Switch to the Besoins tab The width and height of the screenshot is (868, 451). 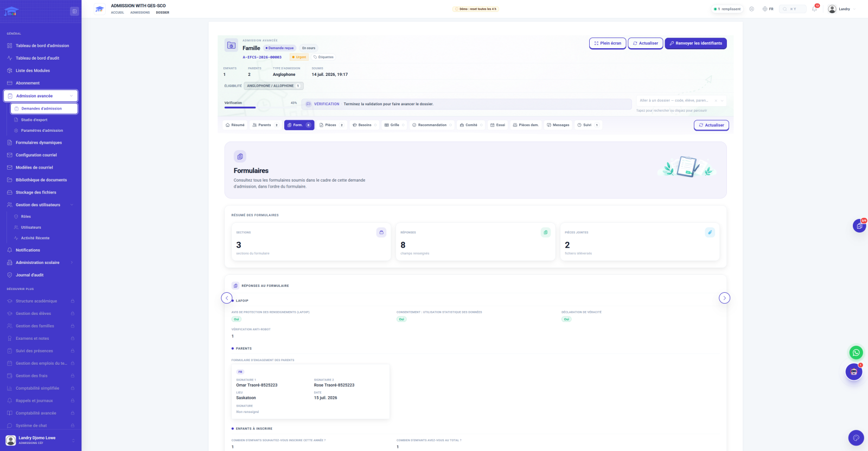365,125
